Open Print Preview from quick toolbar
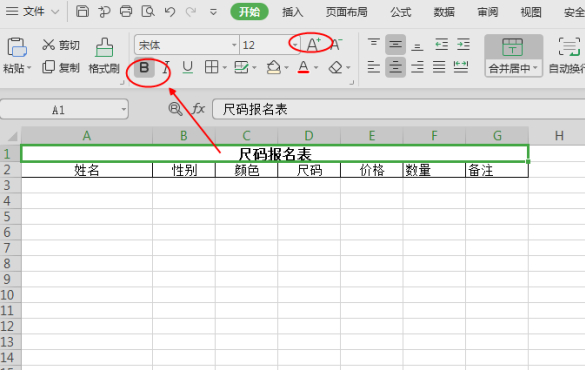This screenshot has height=370, width=585. [148, 12]
